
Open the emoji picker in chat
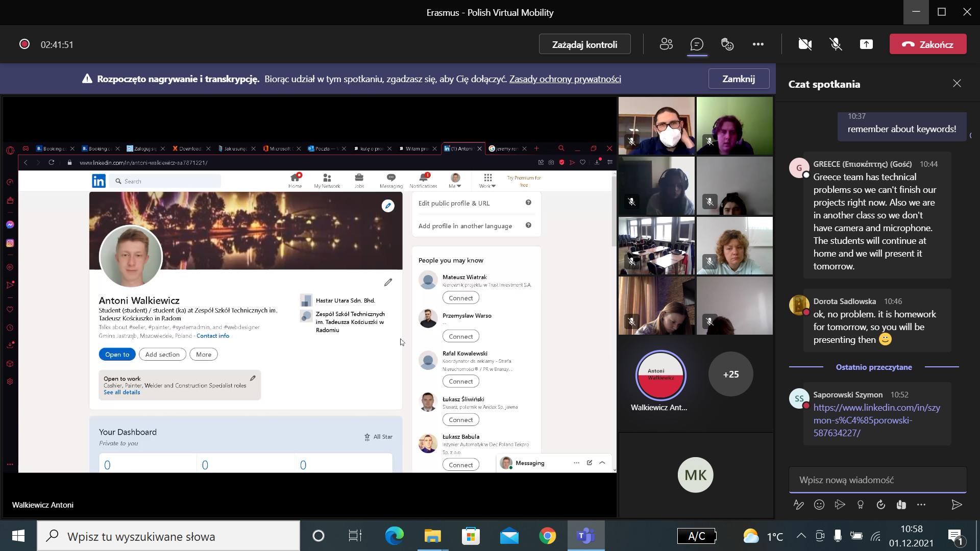pos(819,505)
